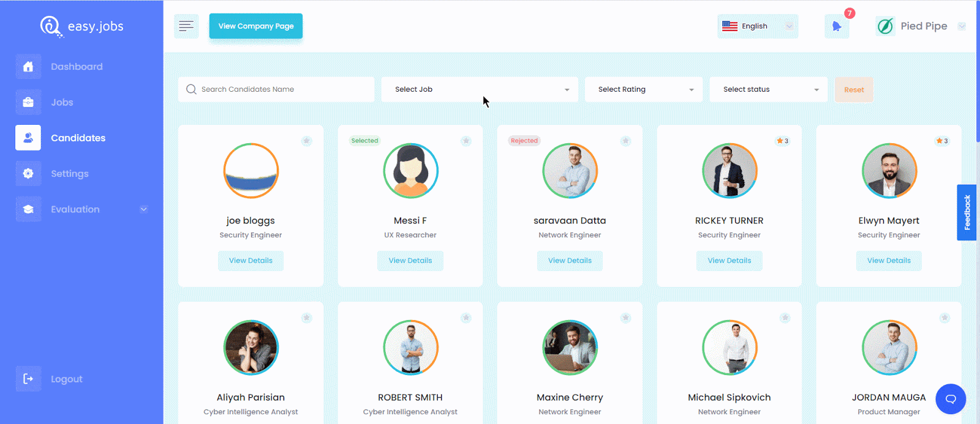Click ROBERT SMITH rating star
The width and height of the screenshot is (980, 424).
(x=466, y=318)
